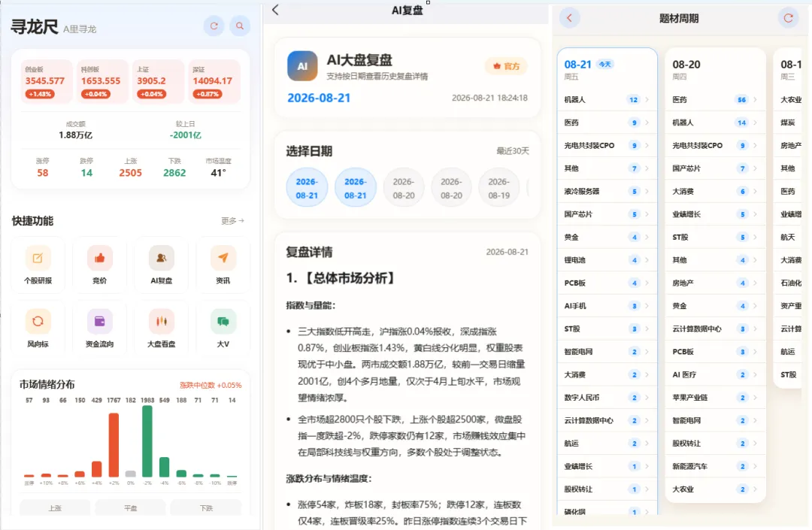Click the gray 0% bar
The image size is (812, 530).
(x=131, y=474)
